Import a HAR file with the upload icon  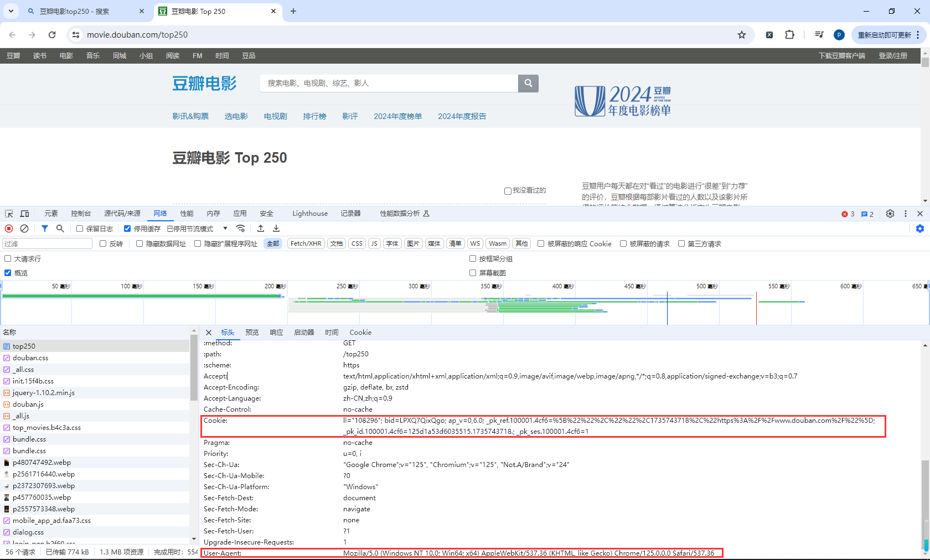click(261, 229)
